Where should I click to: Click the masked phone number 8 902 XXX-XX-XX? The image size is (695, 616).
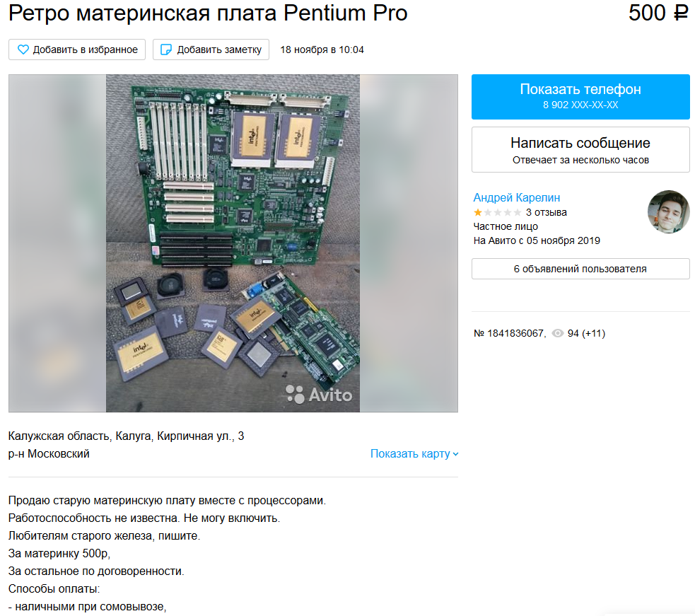[x=580, y=105]
